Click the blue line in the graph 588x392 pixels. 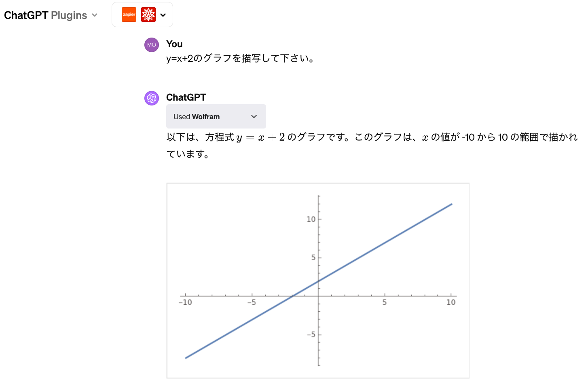[x=384, y=243]
